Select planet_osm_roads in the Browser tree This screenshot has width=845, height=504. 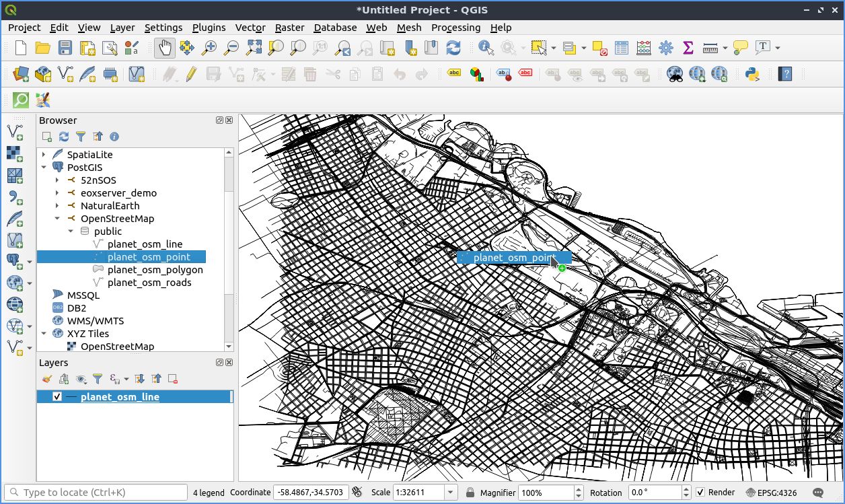pos(149,283)
